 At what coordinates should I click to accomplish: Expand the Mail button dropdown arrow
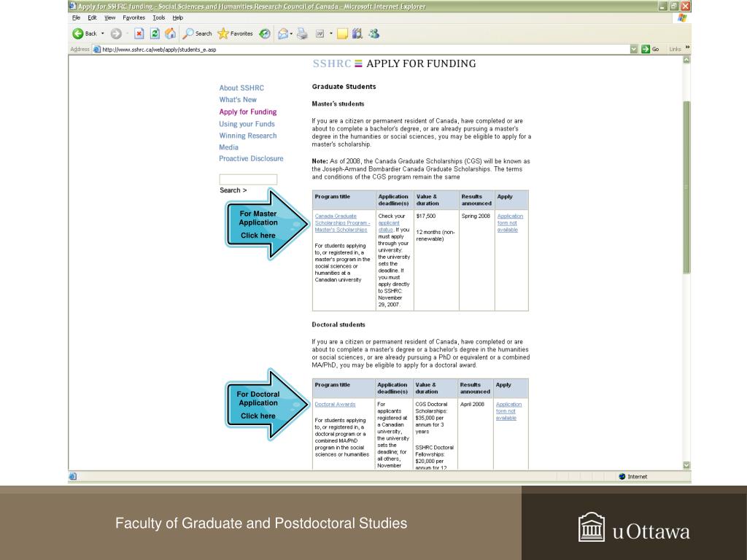(291, 34)
